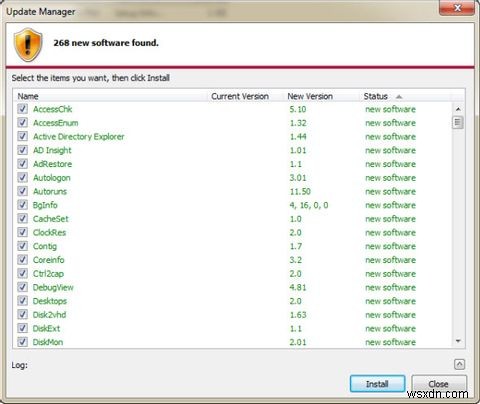Image resolution: width=480 pixels, height=404 pixels.
Task: Click new software status of Contig
Action: 390,246
